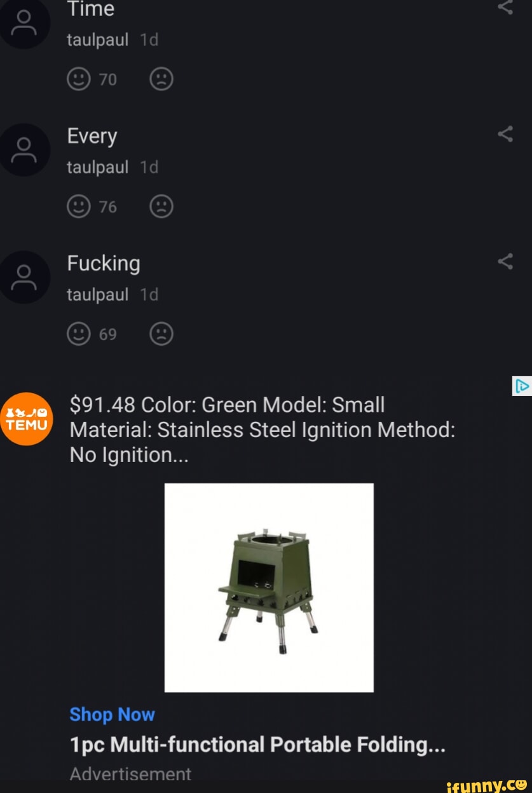Dislike the "Every" comment with the frown face

(x=161, y=207)
